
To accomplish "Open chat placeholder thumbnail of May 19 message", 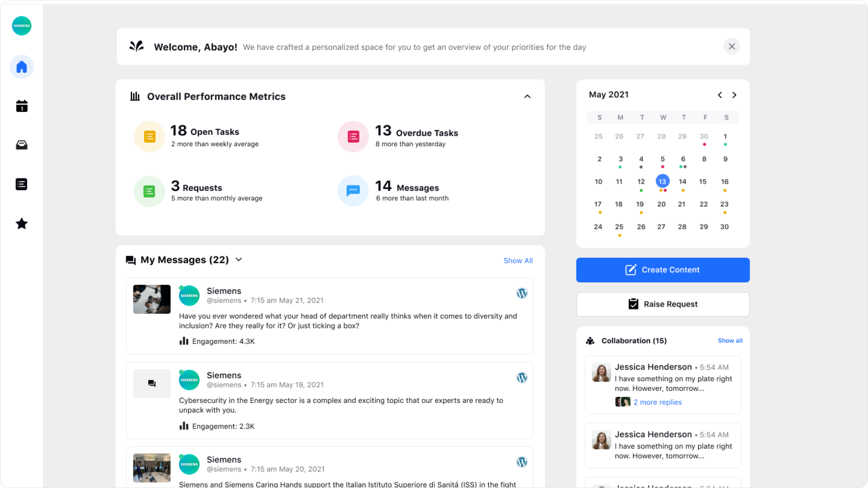I will click(152, 384).
